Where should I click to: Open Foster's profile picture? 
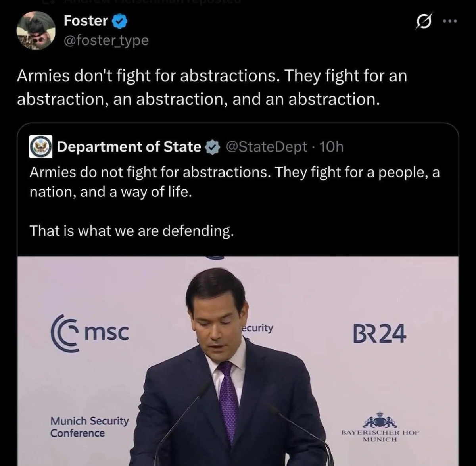pos(36,31)
